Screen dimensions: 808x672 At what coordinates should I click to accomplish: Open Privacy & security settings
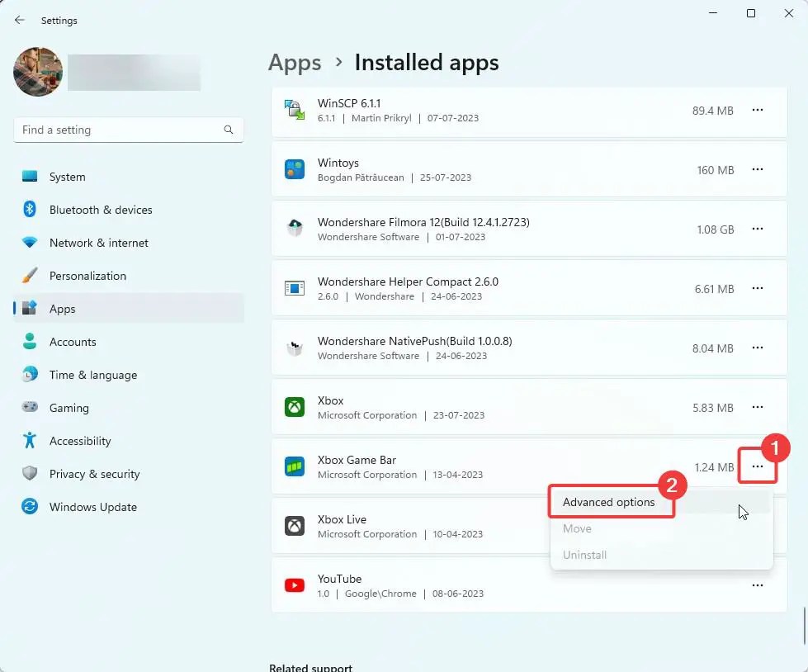(x=128, y=474)
